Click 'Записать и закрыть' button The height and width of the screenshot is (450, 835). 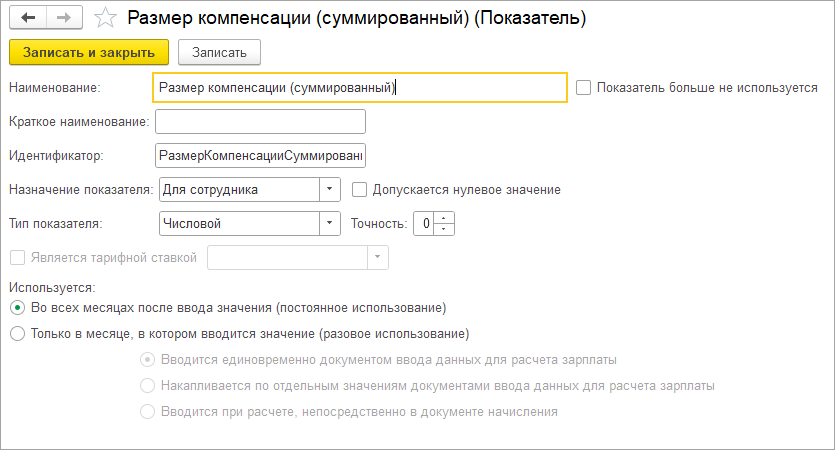(88, 51)
